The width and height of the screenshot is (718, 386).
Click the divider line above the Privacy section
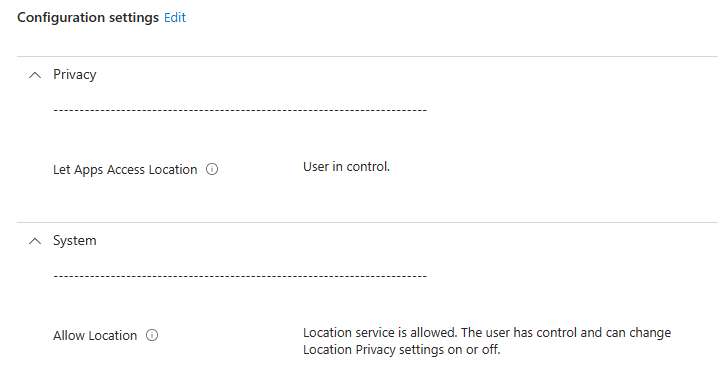click(x=367, y=57)
